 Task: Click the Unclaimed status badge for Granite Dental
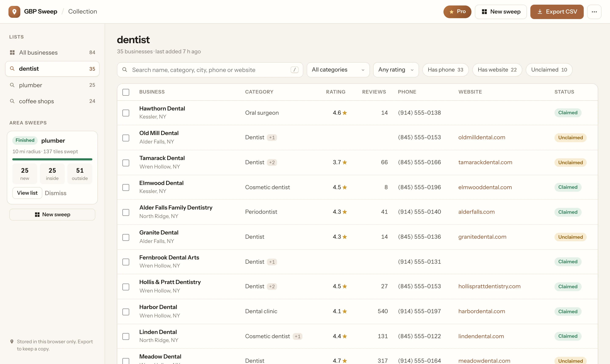pyautogui.click(x=570, y=237)
